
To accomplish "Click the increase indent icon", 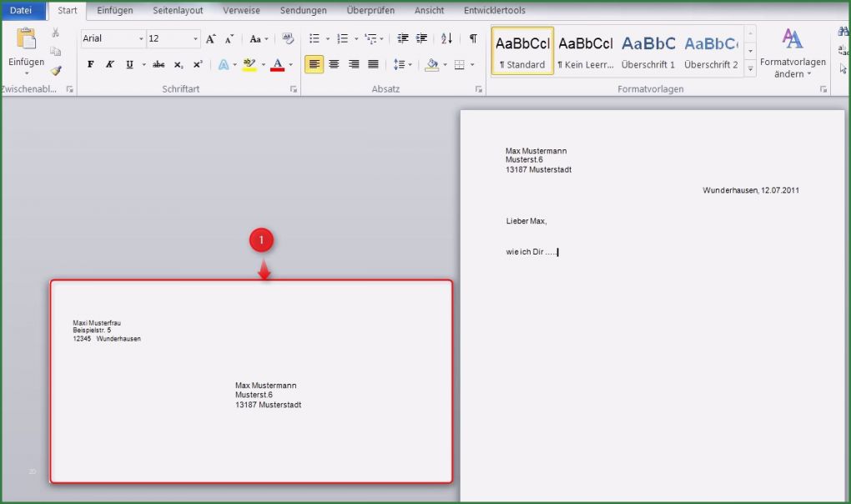I will click(x=422, y=38).
